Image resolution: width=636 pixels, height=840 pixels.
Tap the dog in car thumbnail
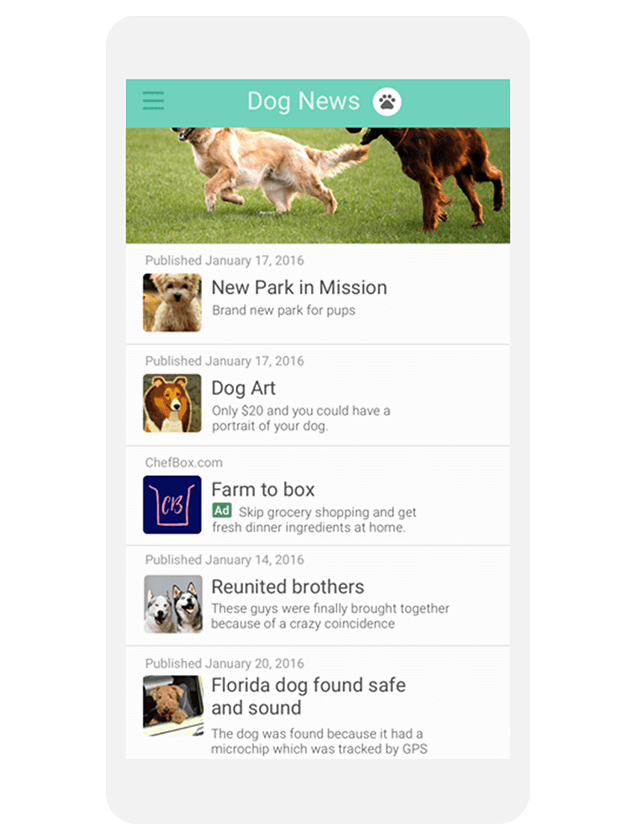tap(173, 706)
